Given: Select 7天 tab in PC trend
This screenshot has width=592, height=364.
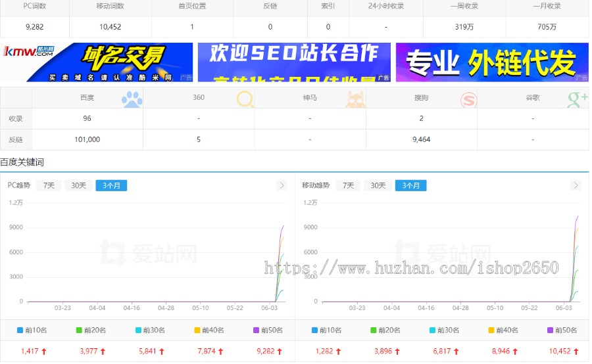Looking at the screenshot, I should click(49, 185).
